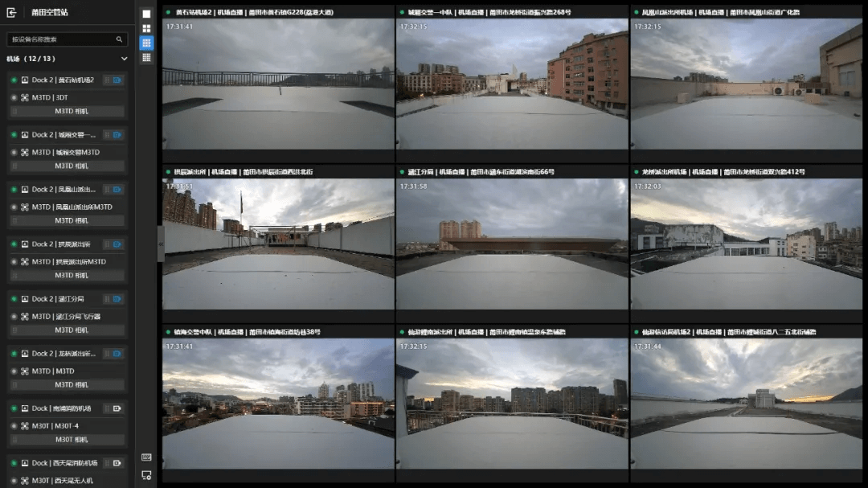
Task: Open the monitor-with-gear display settings icon
Action: 146,475
